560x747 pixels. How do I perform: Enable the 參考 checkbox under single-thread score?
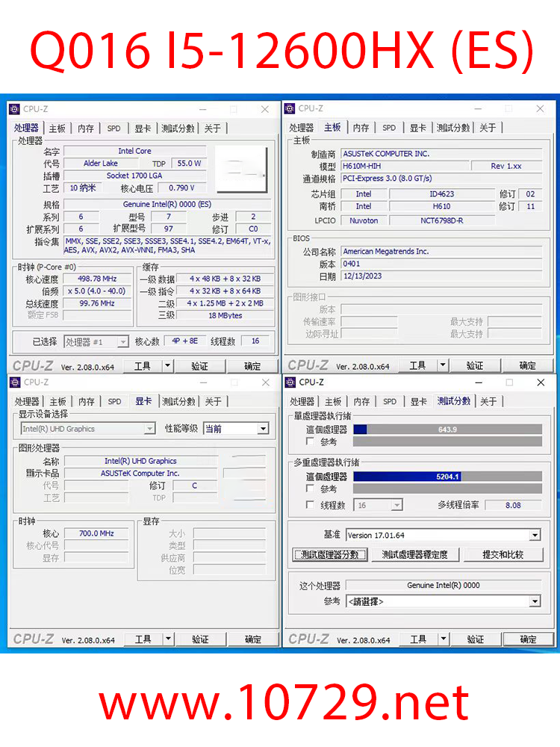(310, 442)
